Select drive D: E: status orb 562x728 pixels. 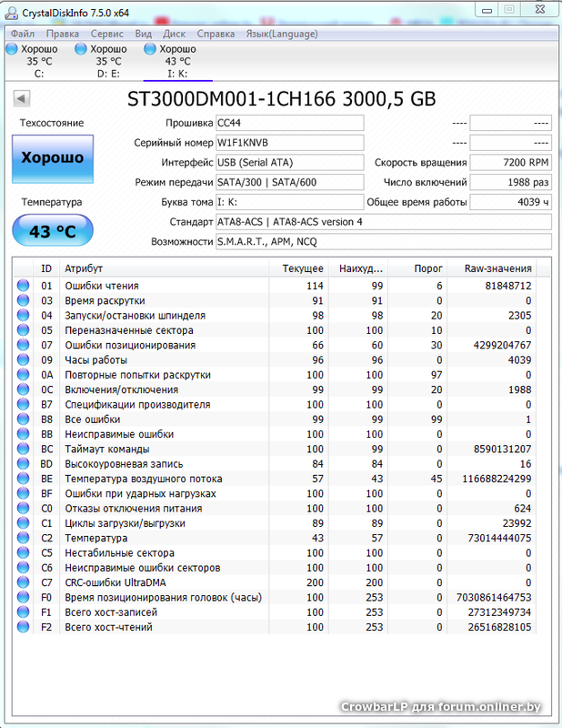click(x=81, y=49)
